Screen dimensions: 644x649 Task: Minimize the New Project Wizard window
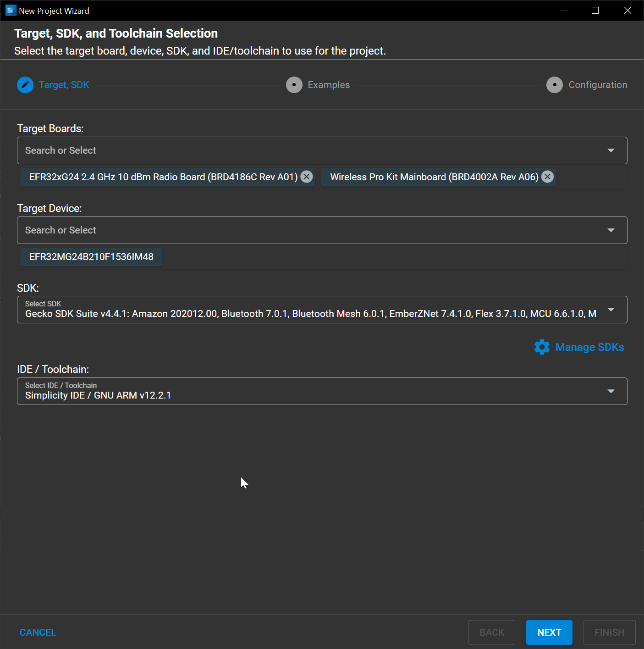point(563,11)
